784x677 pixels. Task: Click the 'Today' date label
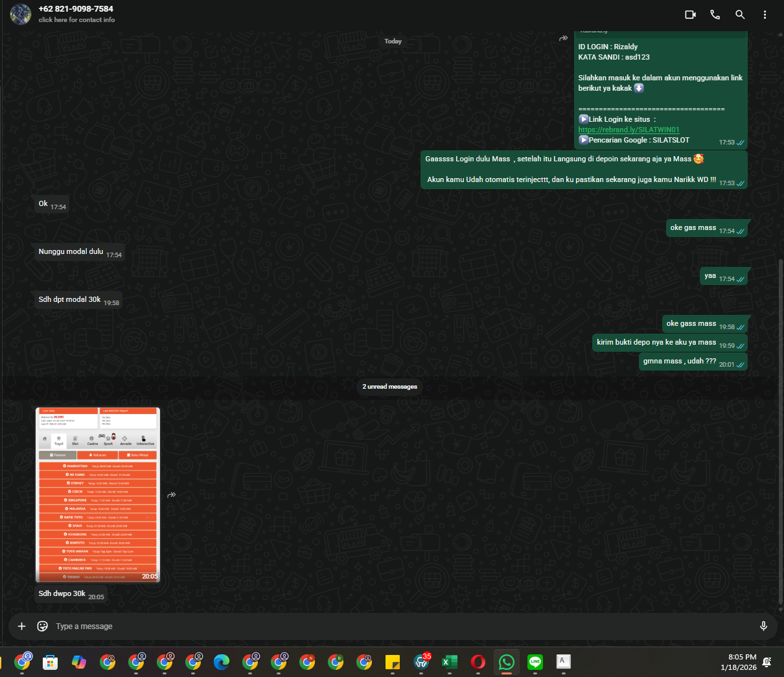point(393,41)
